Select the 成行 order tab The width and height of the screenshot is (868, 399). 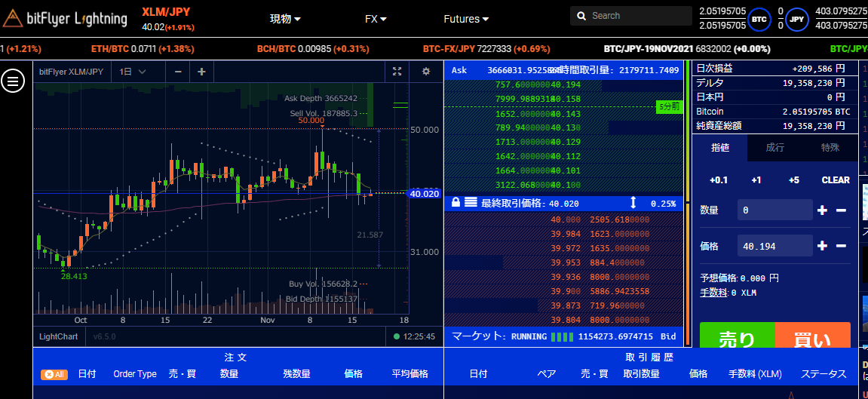coord(775,148)
